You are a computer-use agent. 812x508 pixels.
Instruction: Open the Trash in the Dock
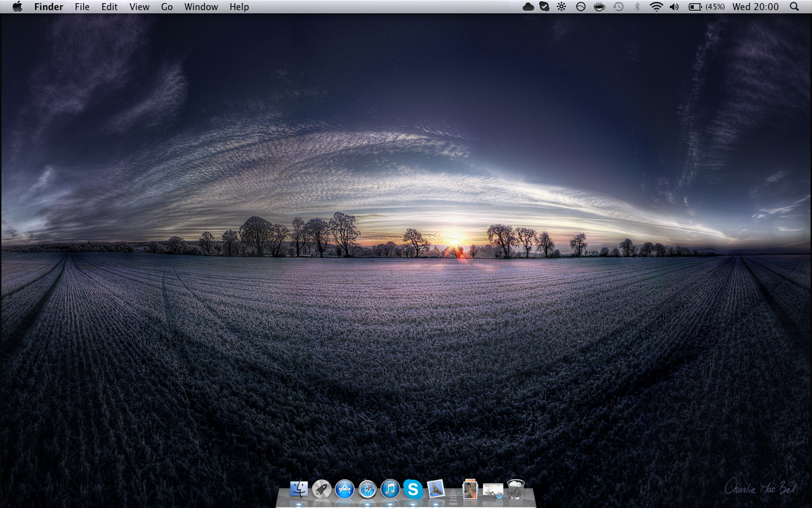click(516, 489)
